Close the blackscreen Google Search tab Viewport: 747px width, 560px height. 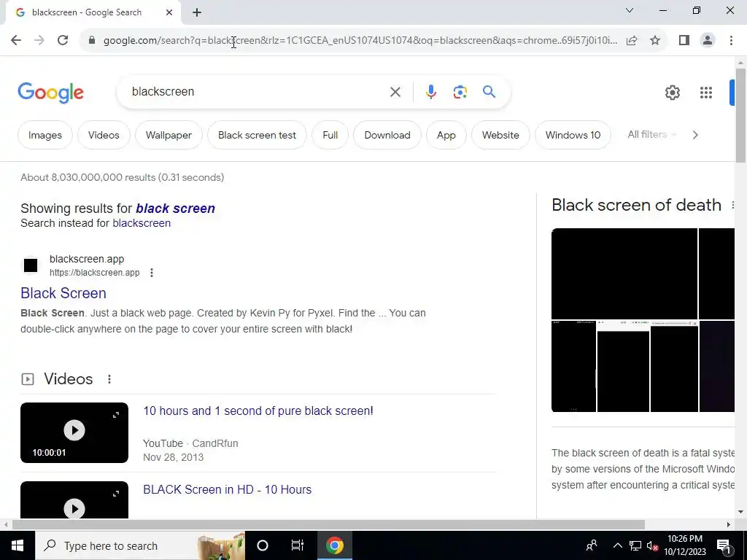(x=169, y=12)
